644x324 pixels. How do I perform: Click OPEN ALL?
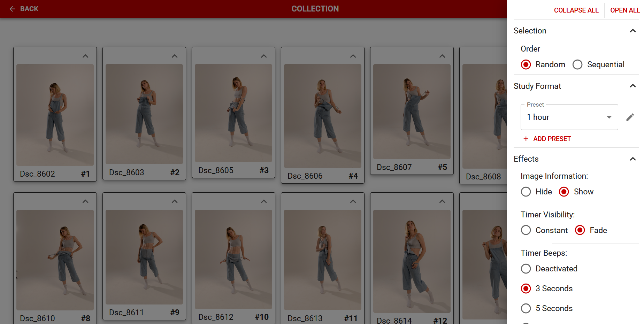[624, 10]
